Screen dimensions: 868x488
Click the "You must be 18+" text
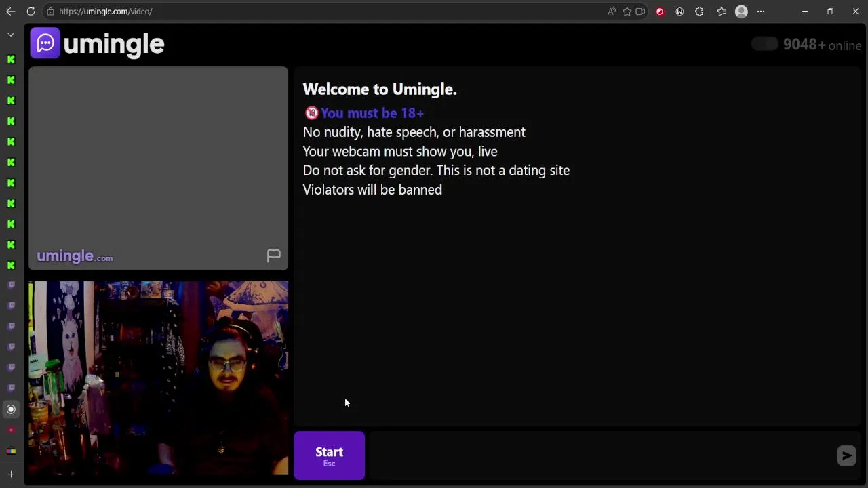click(372, 113)
